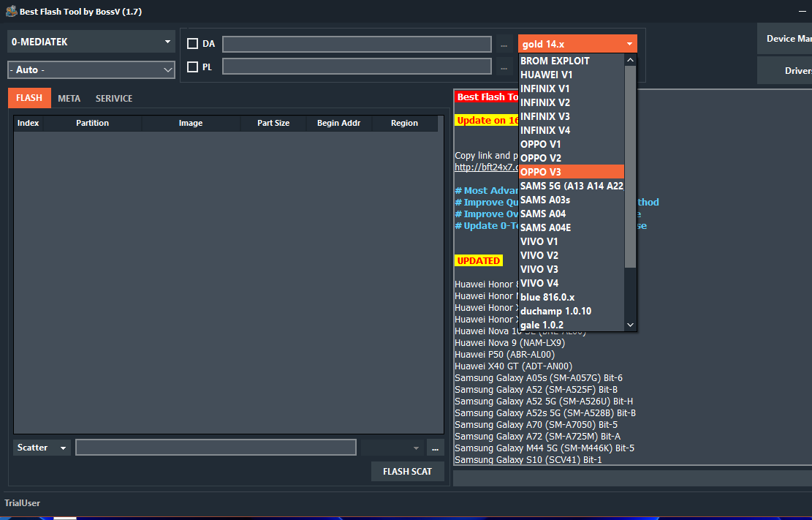Collapse the gold 14.x dropdown
812x520 pixels.
(577, 44)
